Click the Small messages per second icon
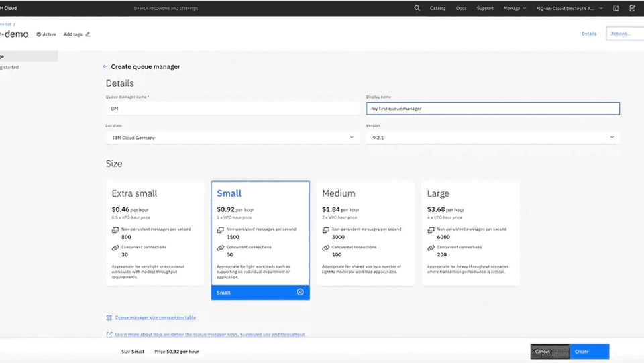Viewport: 644px width, 363px height. (x=221, y=230)
